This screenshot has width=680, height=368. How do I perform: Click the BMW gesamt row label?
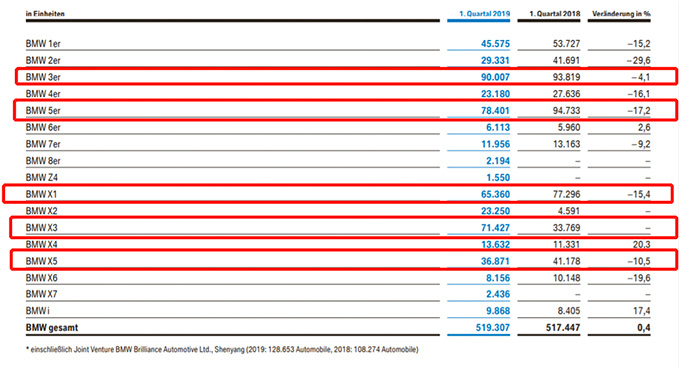point(52,328)
